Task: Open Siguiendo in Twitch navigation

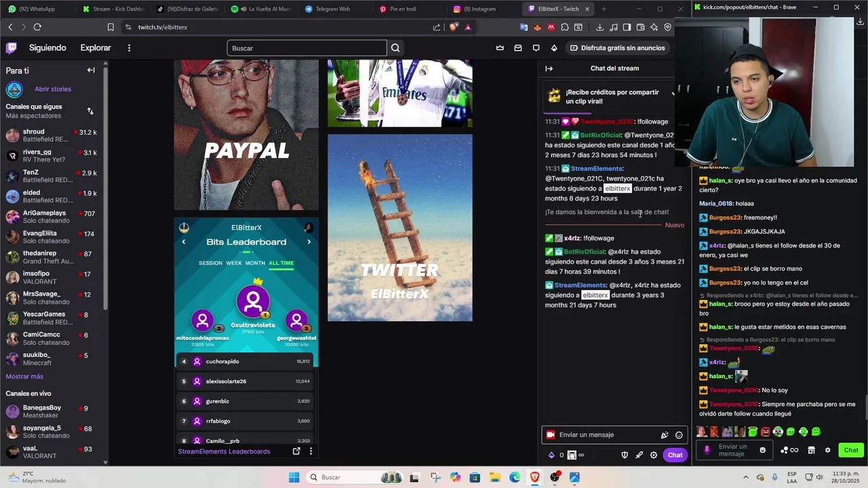Action: point(47,48)
